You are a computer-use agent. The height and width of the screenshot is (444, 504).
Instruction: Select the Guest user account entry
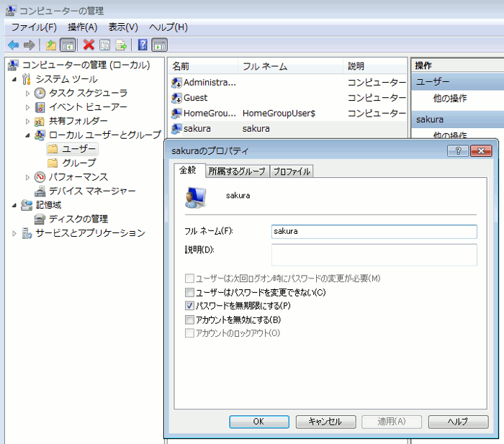[x=195, y=98]
